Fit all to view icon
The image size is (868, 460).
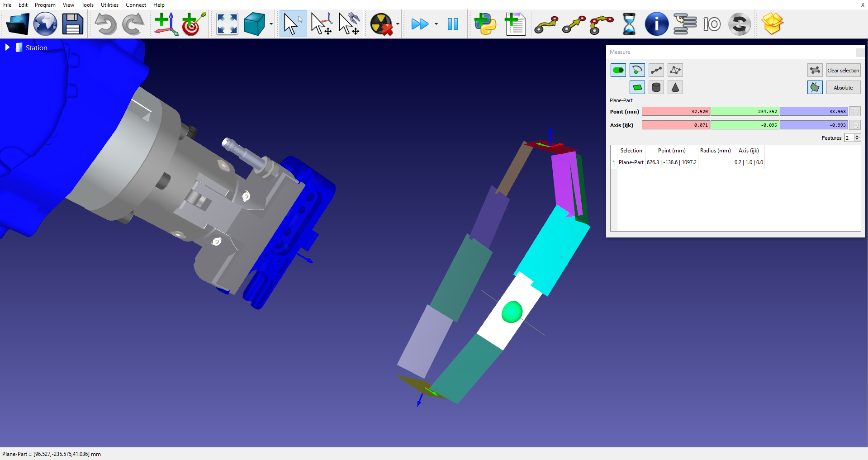(x=227, y=24)
